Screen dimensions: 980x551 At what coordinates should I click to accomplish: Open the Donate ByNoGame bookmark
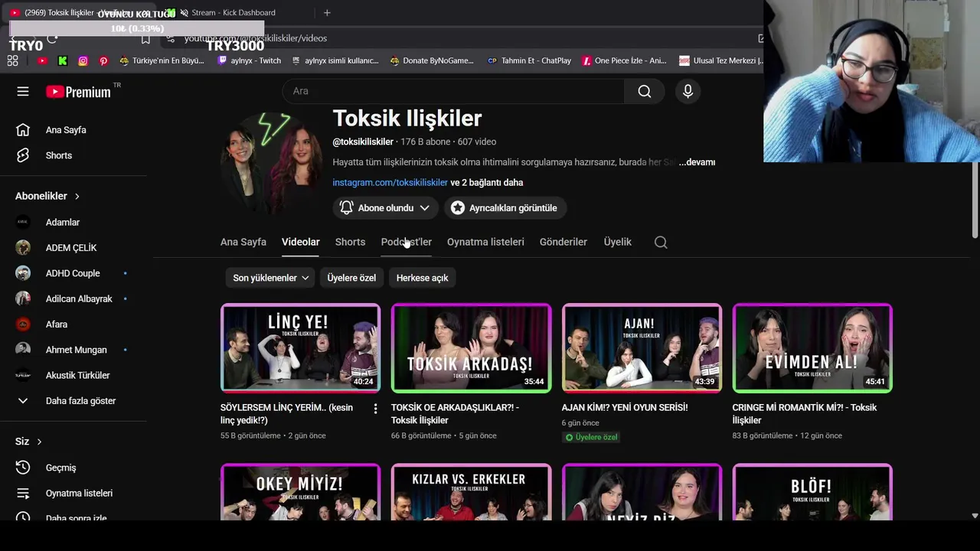432,60
